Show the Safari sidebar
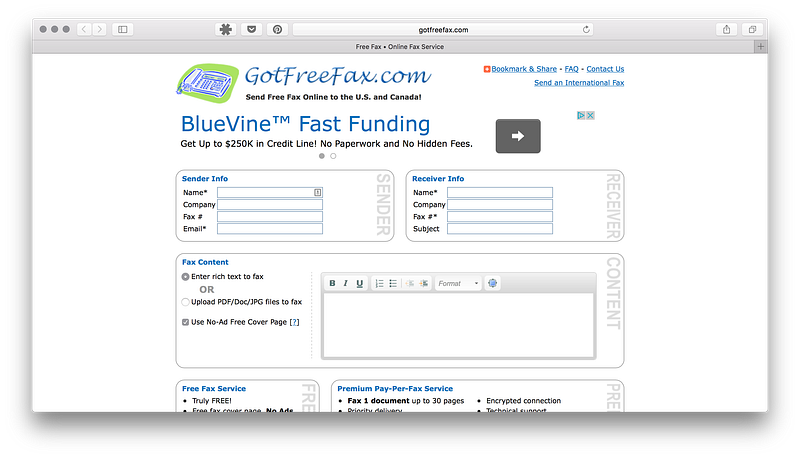This screenshot has width=800, height=458. (123, 30)
